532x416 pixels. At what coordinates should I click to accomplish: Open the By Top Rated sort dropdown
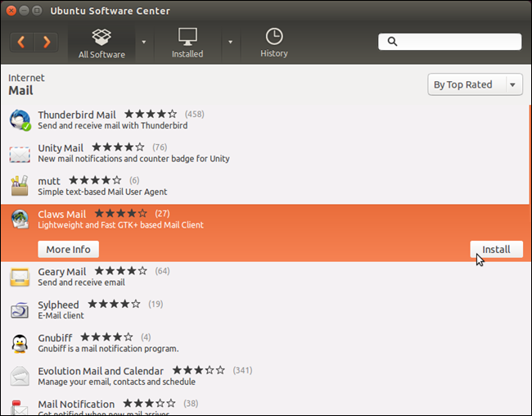point(475,84)
